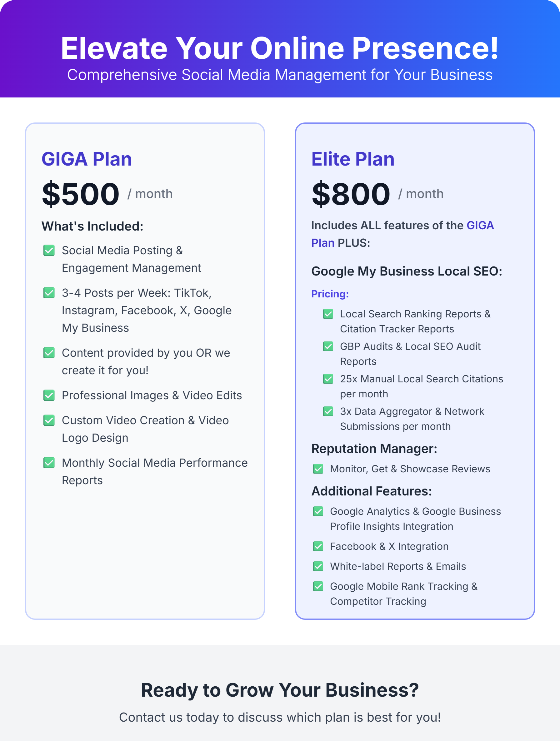Click the checkmark by Custom Video Creation

(x=49, y=420)
